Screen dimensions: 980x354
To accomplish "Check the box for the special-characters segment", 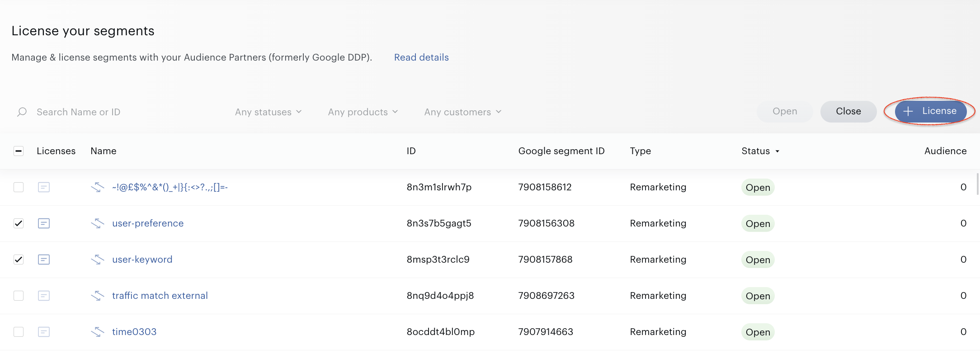I will click(x=19, y=187).
